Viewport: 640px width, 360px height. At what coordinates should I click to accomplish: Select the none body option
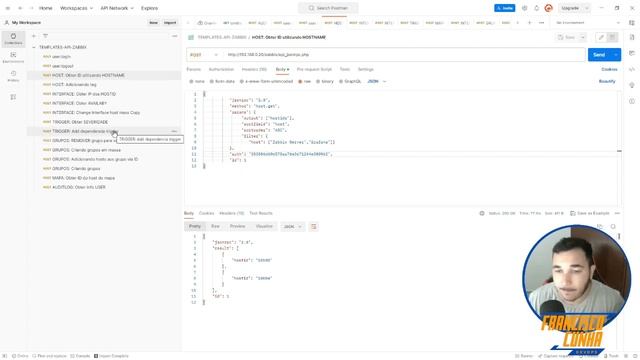197,81
